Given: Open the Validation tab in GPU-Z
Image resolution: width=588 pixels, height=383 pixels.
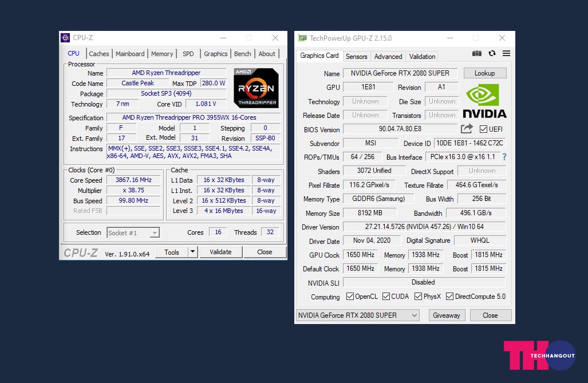Looking at the screenshot, I should (x=423, y=57).
